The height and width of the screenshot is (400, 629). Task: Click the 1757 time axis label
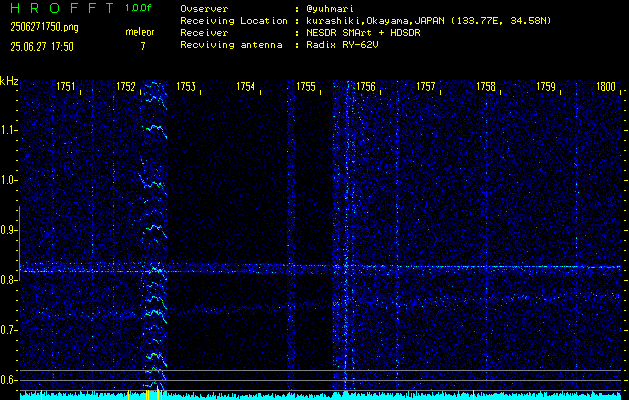pyautogui.click(x=426, y=86)
